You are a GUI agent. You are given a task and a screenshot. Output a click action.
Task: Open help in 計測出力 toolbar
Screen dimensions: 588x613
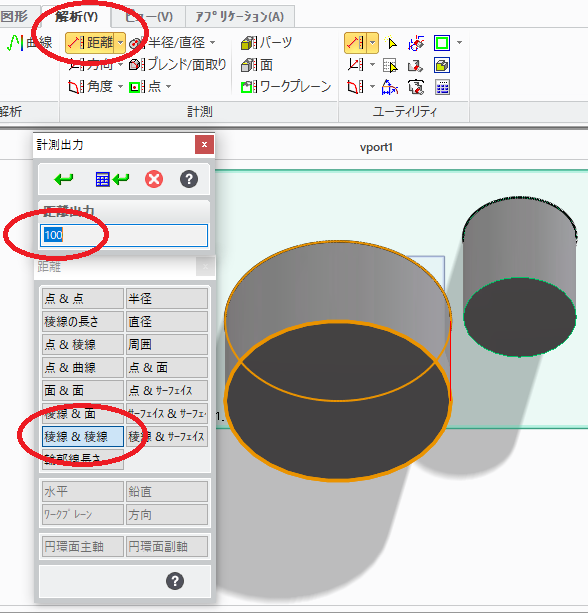click(189, 179)
